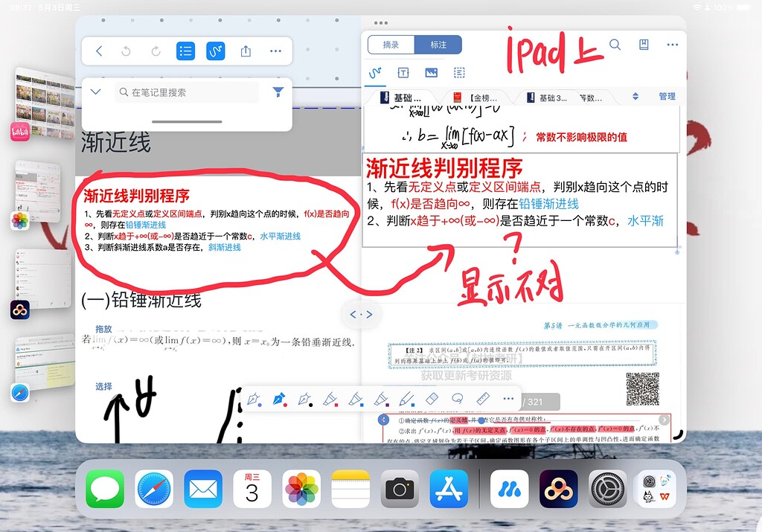This screenshot has width=762, height=532.
Task: Open the 【金榜 document tab
Action: point(481,97)
